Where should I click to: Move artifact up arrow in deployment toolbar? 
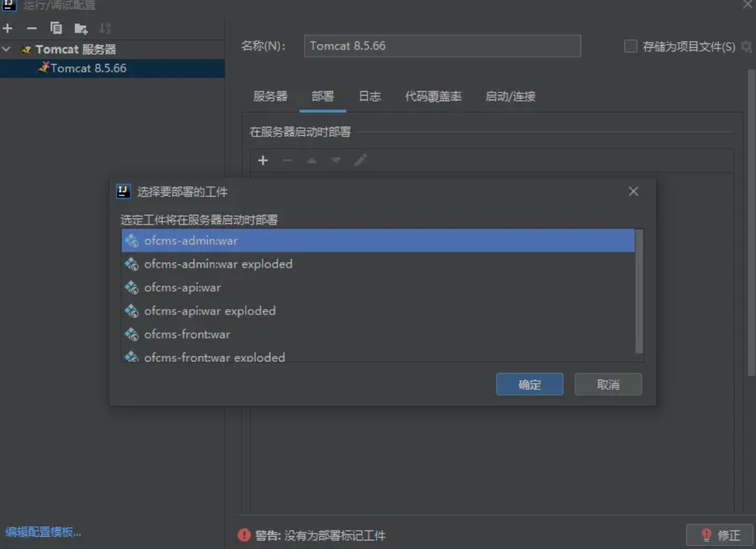pos(312,160)
